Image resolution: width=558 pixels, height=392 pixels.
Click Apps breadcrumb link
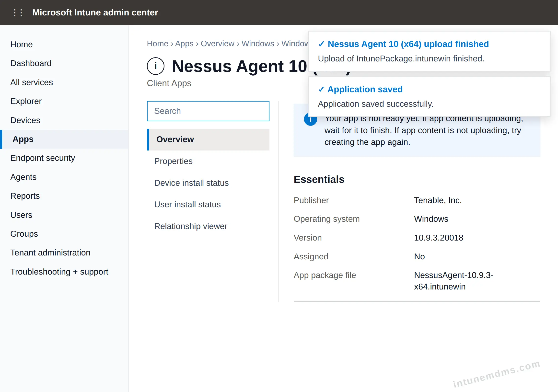[x=184, y=43]
